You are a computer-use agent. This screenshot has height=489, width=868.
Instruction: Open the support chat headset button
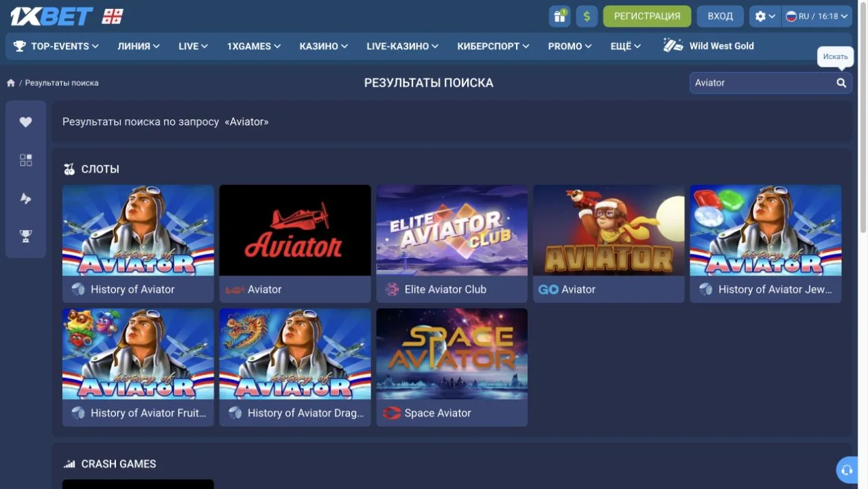click(x=847, y=470)
